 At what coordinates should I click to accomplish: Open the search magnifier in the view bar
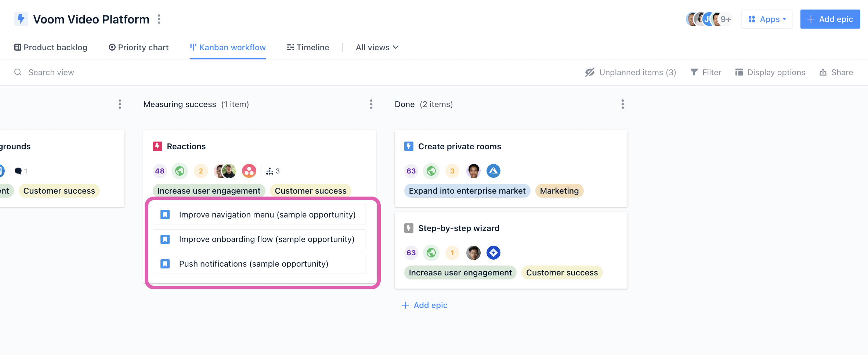tap(18, 72)
